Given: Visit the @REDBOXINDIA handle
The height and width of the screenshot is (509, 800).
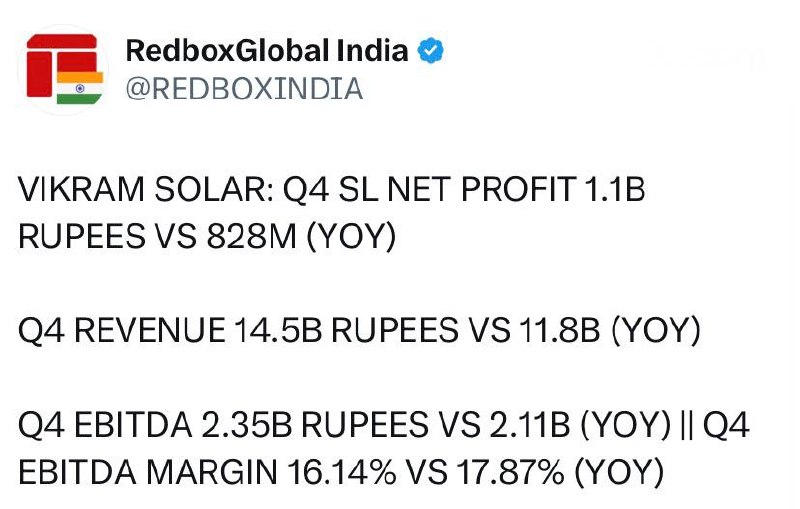Looking at the screenshot, I should pyautogui.click(x=244, y=89).
